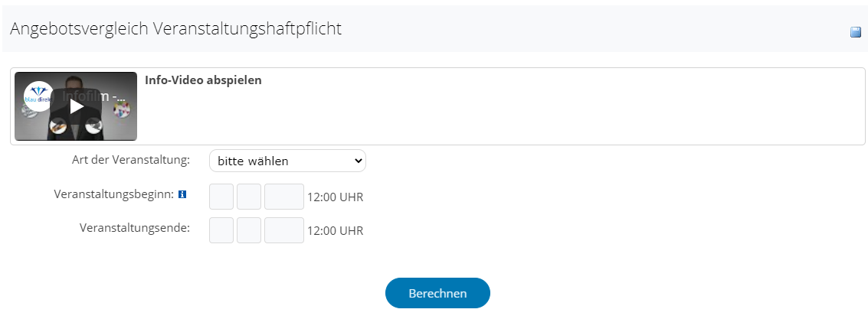Click the blue panel icon in header
Viewport: 868px width, 319px height.
856,32
